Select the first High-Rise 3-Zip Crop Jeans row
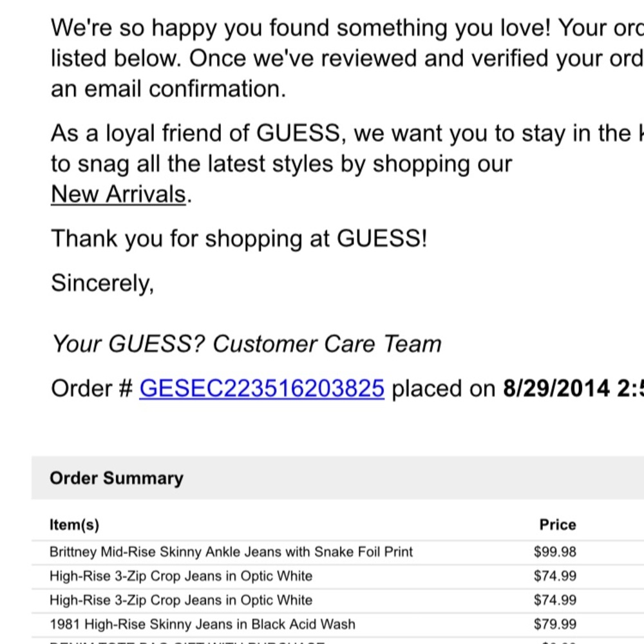This screenshot has width=644, height=644. coord(181,576)
